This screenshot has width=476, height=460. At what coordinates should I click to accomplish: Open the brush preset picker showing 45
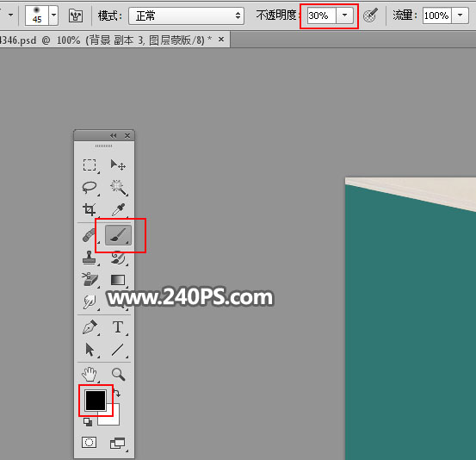pos(37,16)
